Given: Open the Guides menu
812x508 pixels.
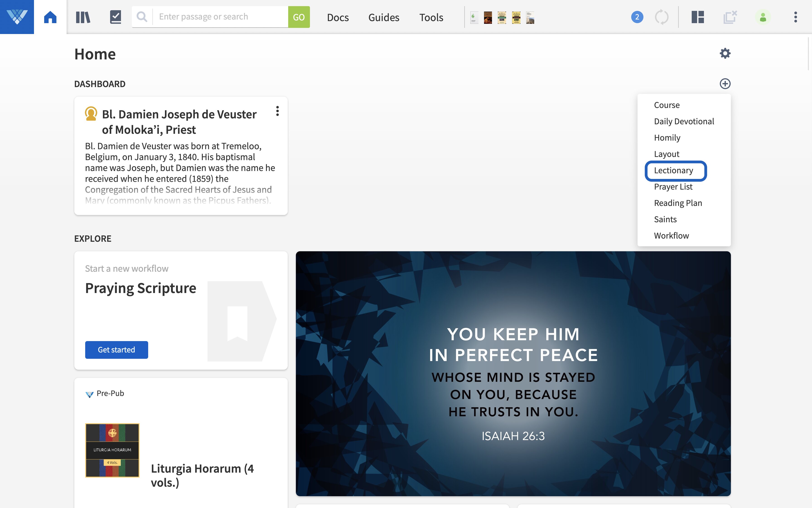Looking at the screenshot, I should 384,17.
